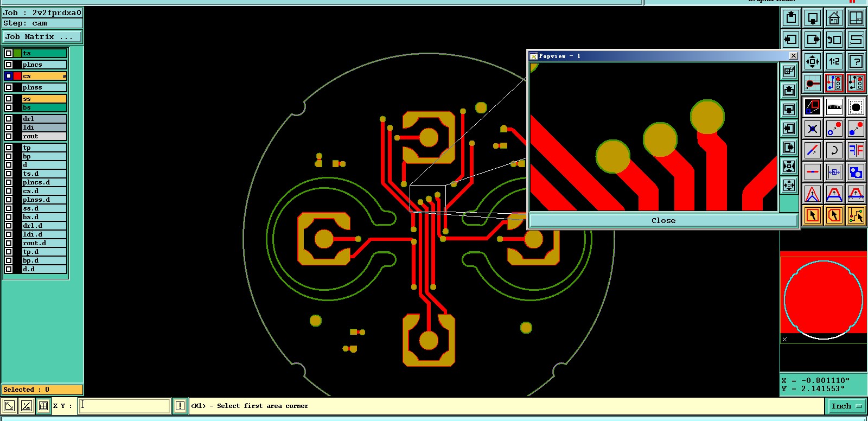Click the red color swatch of cs layer
This screenshot has height=421, width=868.
coord(17,76)
